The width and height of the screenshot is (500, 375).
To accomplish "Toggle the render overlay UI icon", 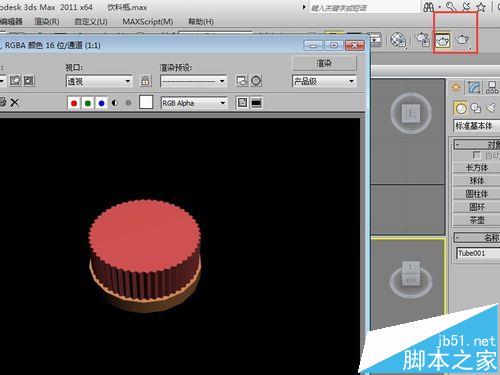I will click(242, 103).
